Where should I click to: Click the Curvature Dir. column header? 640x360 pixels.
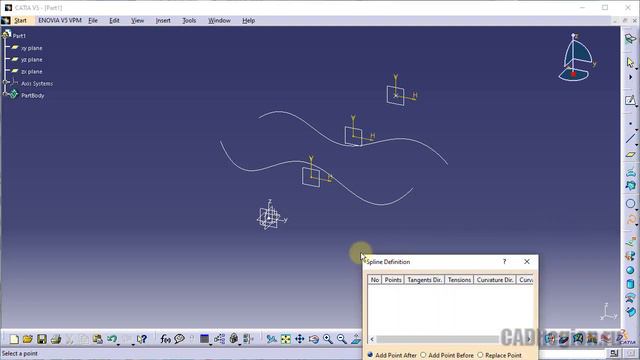coord(495,280)
